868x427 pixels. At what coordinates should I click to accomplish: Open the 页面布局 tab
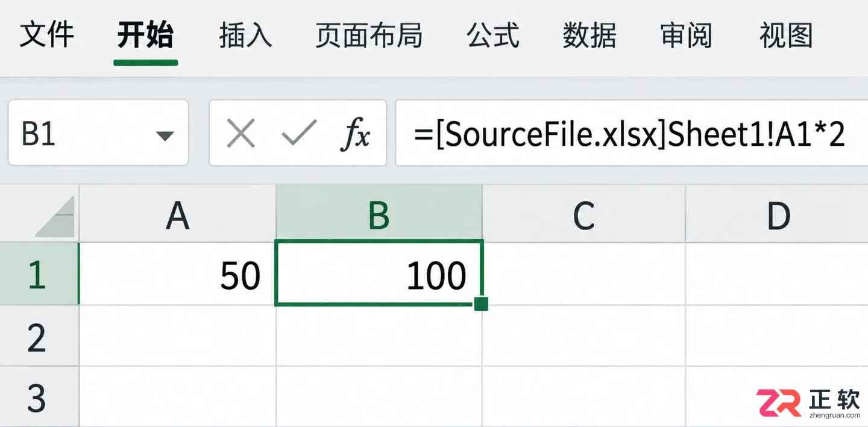(369, 35)
